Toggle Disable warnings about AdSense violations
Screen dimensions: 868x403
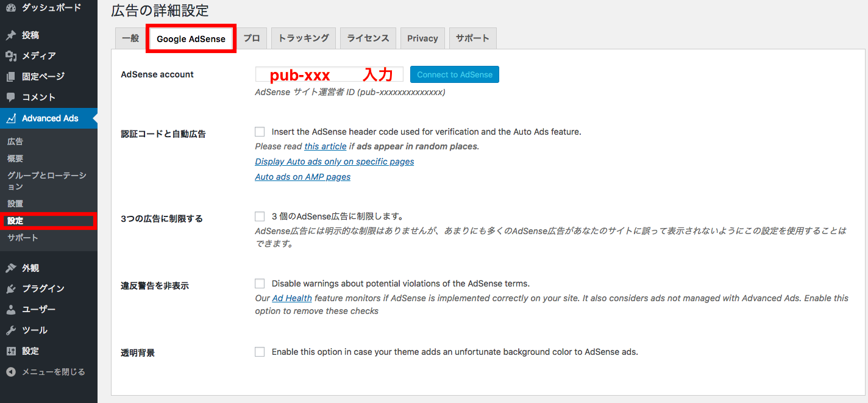pyautogui.click(x=260, y=284)
